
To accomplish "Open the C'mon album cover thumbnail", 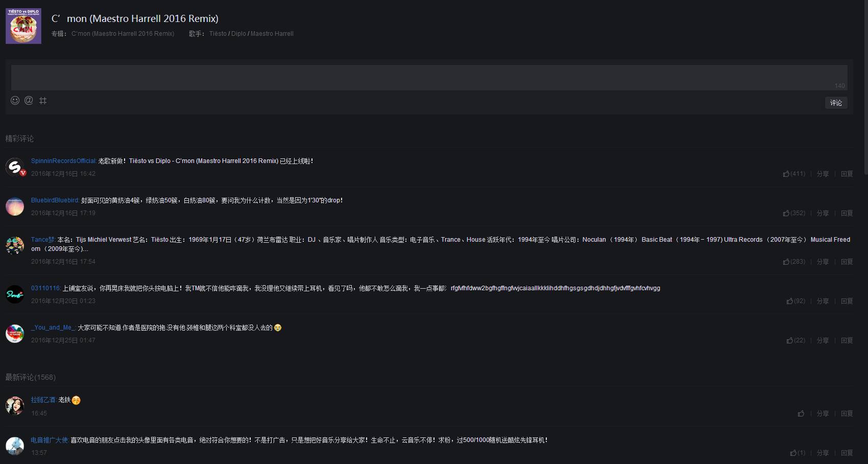I will coord(23,26).
